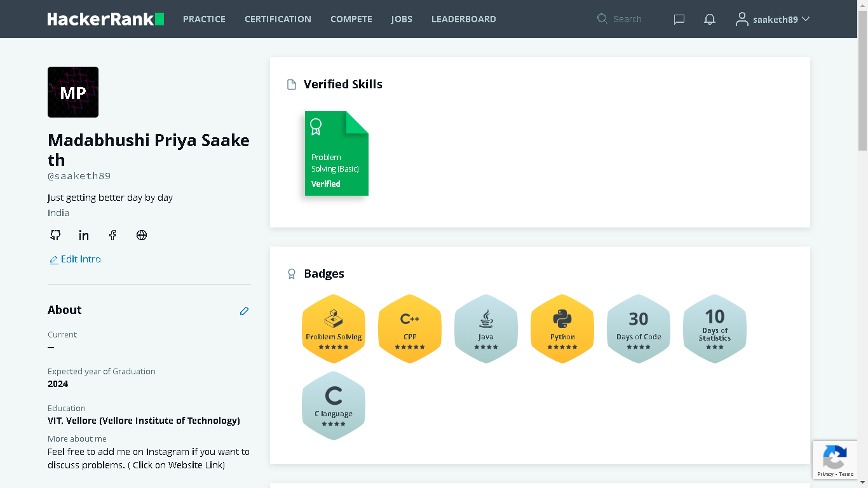Click the website globe icon
868x488 pixels.
pyautogui.click(x=142, y=235)
